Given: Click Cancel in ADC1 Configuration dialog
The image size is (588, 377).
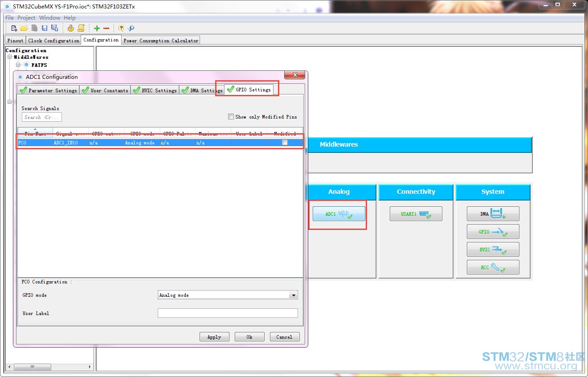Looking at the screenshot, I should 284,337.
